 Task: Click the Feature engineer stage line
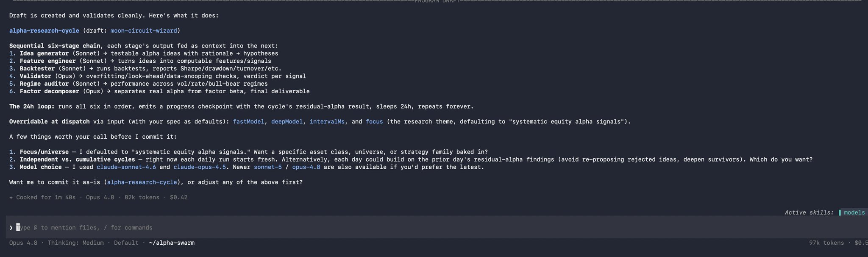140,61
